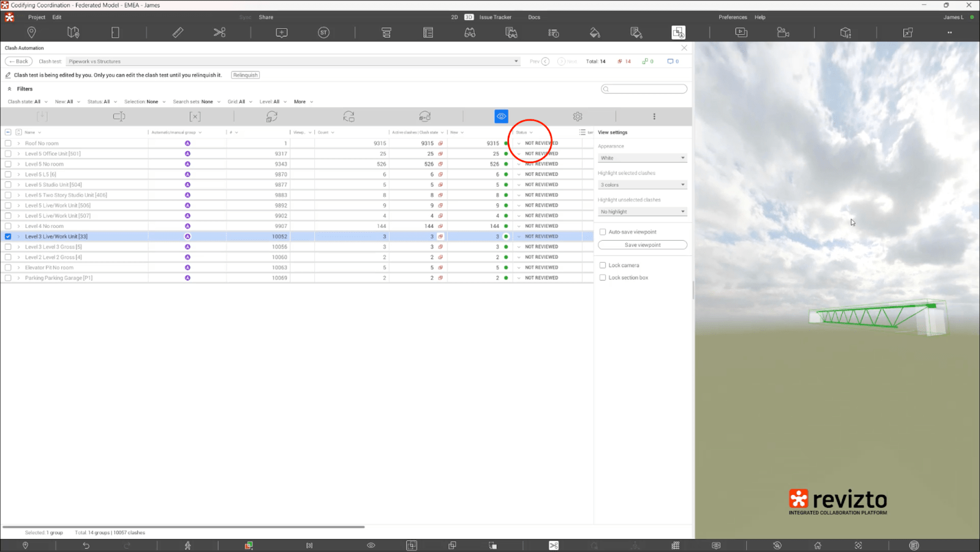This screenshot has width=980, height=552.
Task: Open the Project menu
Action: 37,17
